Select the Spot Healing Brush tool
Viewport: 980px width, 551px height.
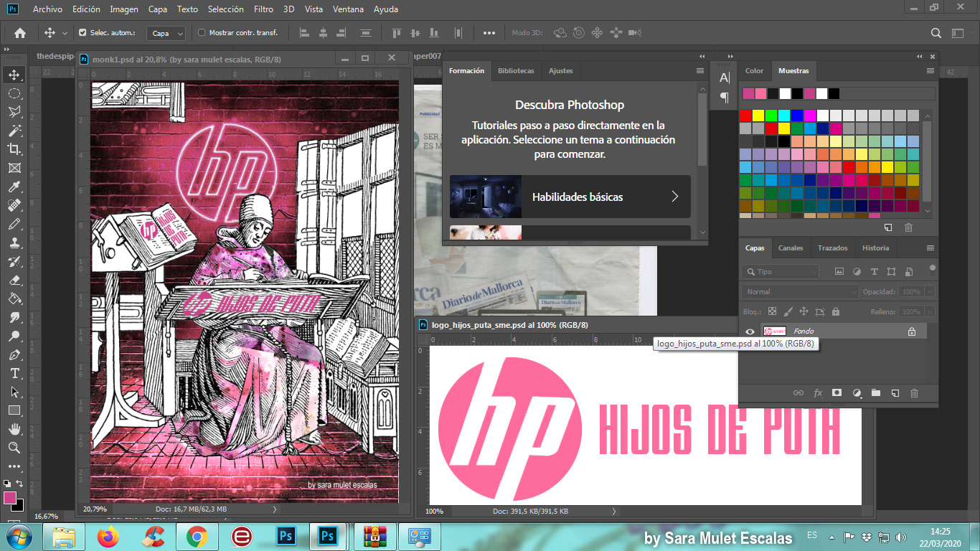(14, 205)
